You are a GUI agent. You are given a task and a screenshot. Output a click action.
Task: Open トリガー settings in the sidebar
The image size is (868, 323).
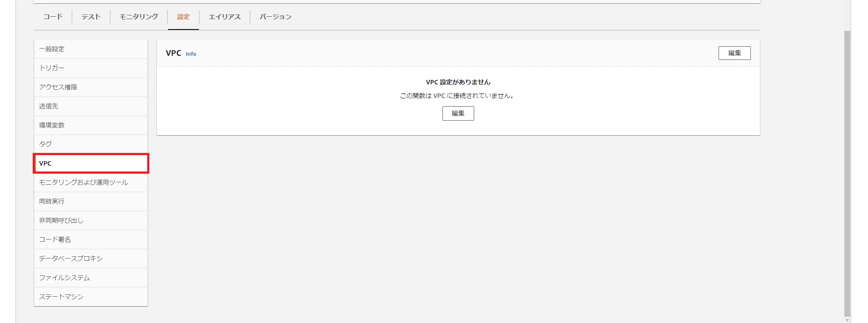(91, 68)
